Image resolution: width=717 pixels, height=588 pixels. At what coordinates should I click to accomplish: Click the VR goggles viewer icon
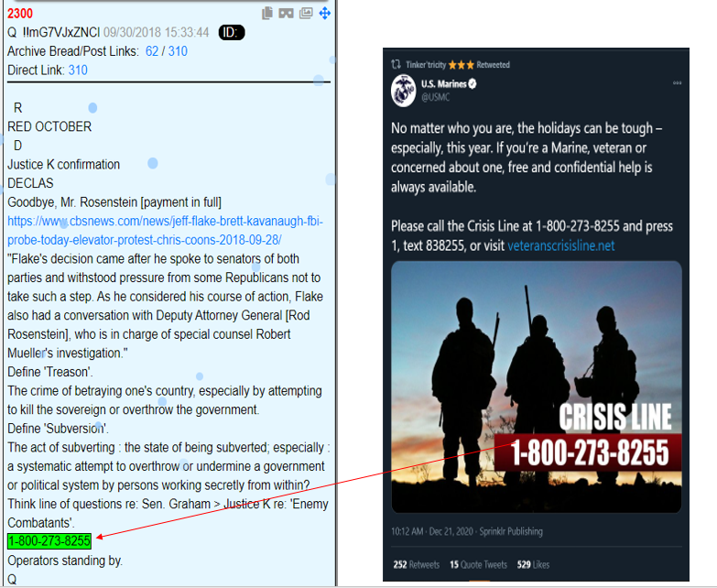(x=287, y=13)
